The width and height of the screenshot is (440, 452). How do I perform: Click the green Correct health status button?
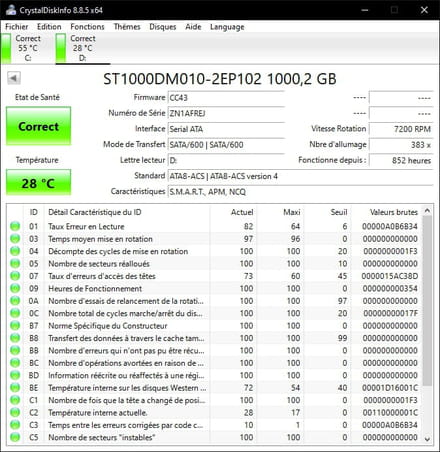coord(39,126)
